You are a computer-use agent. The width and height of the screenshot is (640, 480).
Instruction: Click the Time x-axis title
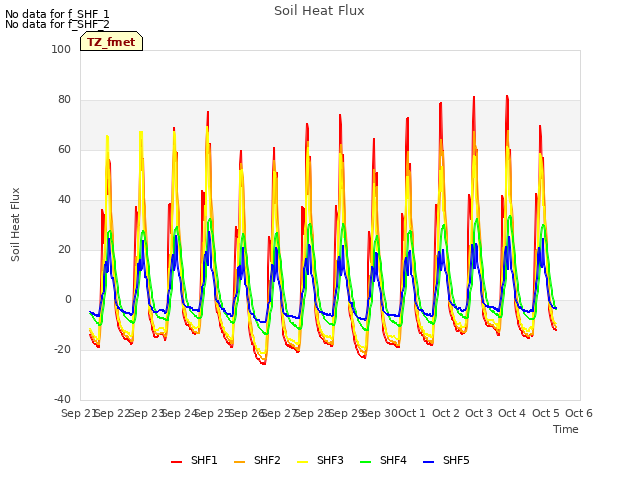coord(566,429)
